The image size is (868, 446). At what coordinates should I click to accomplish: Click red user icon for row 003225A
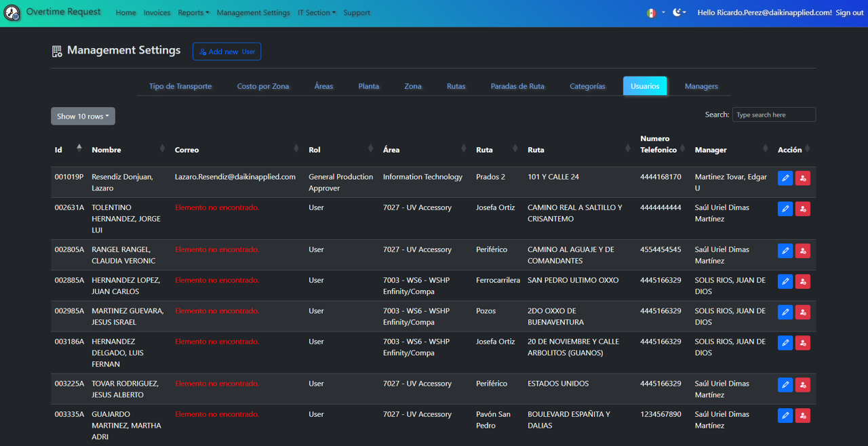(x=802, y=385)
